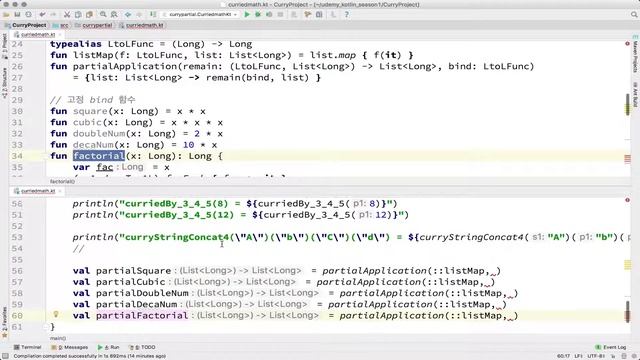Click the Open folder toolbar icon
This screenshot has height=360, width=640.
[6, 15]
